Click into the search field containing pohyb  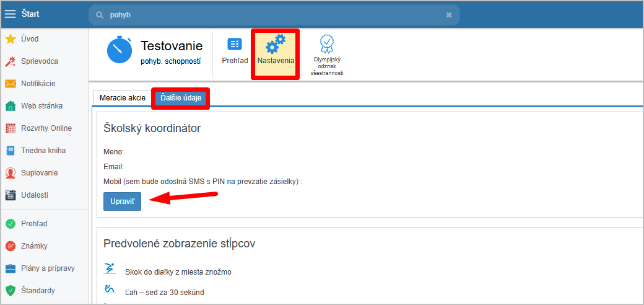pyautogui.click(x=272, y=15)
